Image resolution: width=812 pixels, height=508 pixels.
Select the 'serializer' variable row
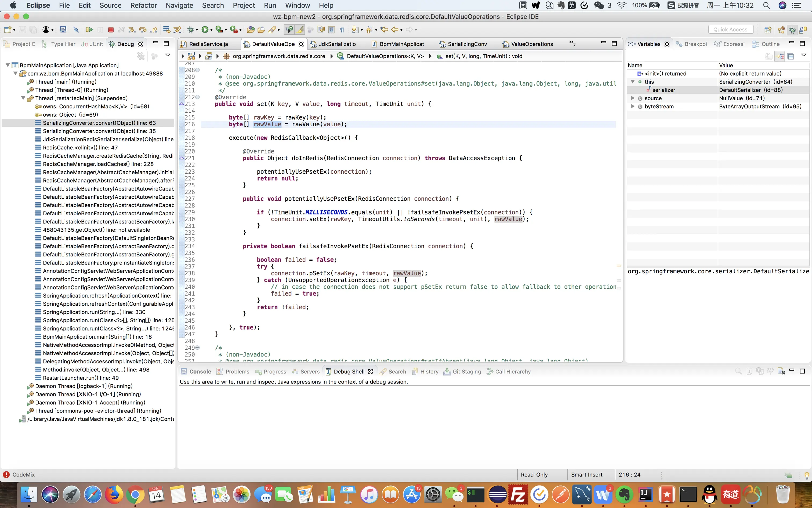coord(718,90)
